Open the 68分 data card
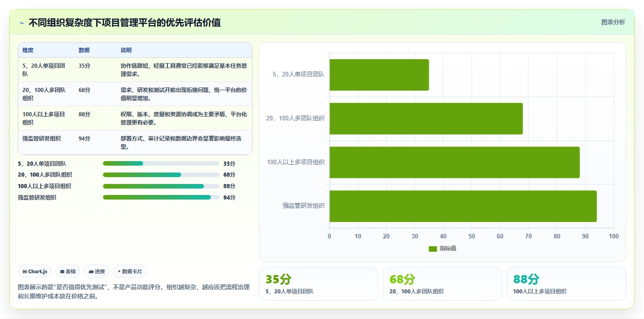Viewport: 644px width, 319px height. [442, 284]
